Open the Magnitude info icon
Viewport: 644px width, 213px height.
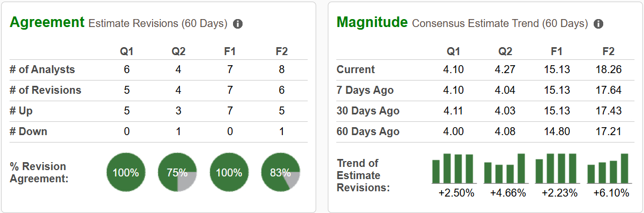click(x=598, y=24)
